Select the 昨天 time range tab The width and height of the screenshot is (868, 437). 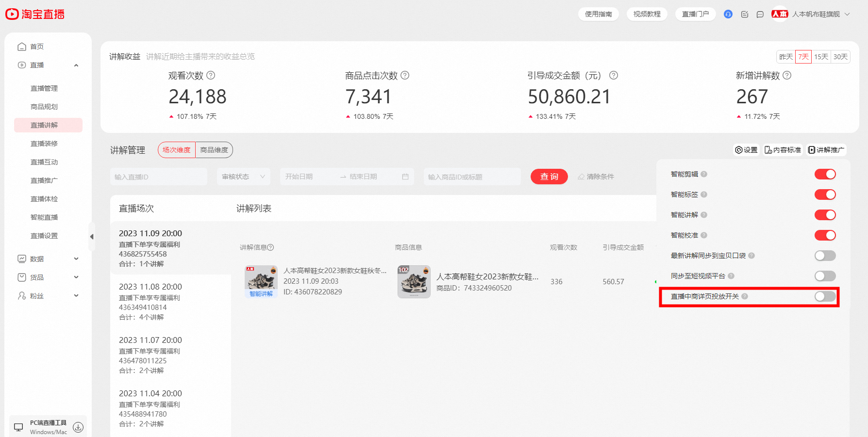[786, 57]
